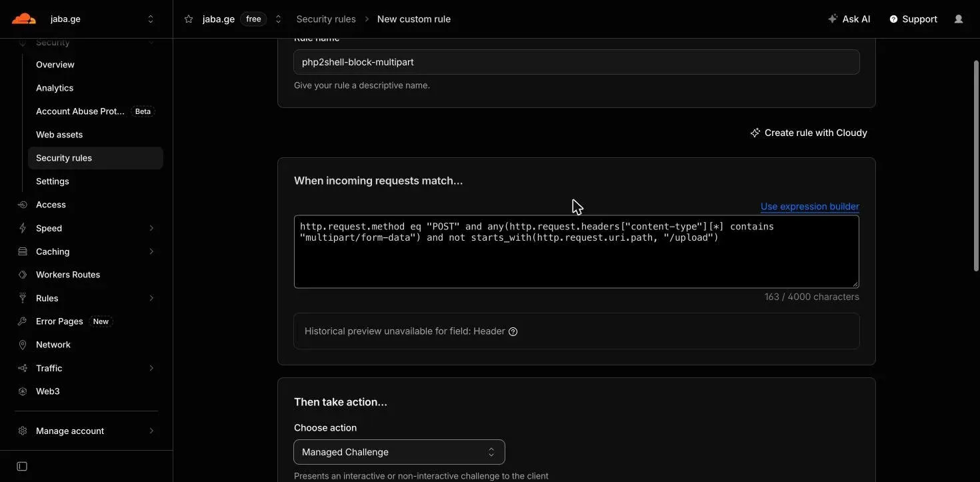This screenshot has width=980, height=482.
Task: Click the Support help icon
Action: pos(893,19)
